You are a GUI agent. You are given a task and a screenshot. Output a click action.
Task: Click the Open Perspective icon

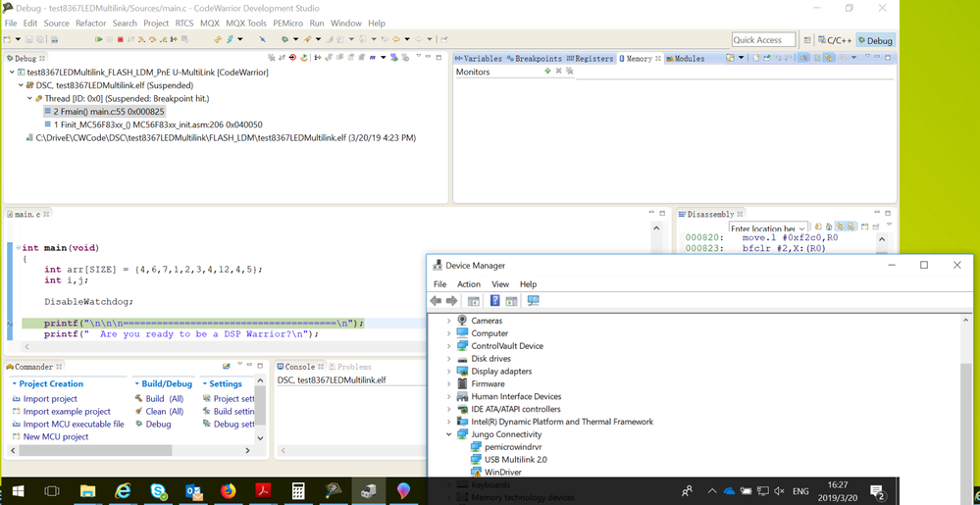(806, 39)
